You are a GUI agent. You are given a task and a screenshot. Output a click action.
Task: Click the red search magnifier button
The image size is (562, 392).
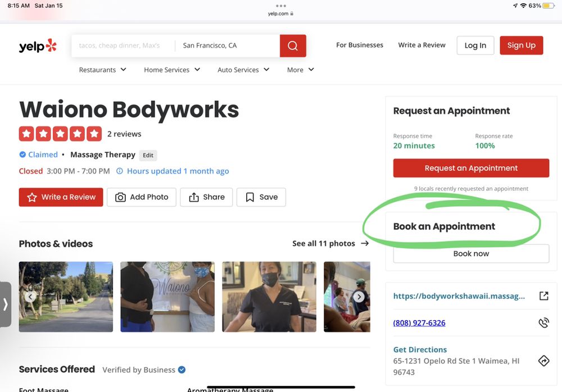tap(293, 46)
